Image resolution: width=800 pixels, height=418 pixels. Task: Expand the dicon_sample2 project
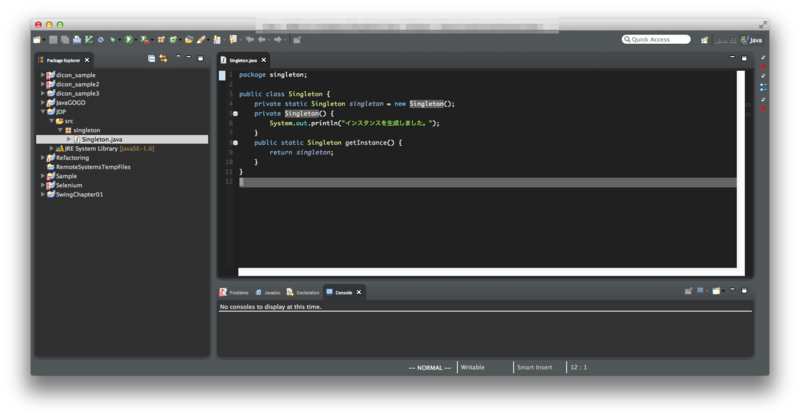pyautogui.click(x=43, y=84)
